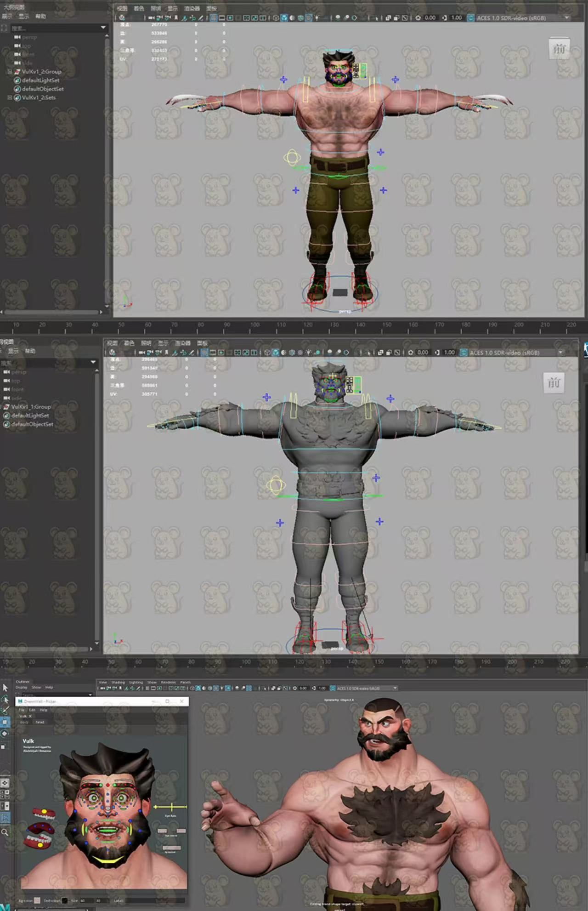Screen dimensions: 588x911
Task: Click the color management icon beside top ACES dropdown
Action: coord(470,18)
